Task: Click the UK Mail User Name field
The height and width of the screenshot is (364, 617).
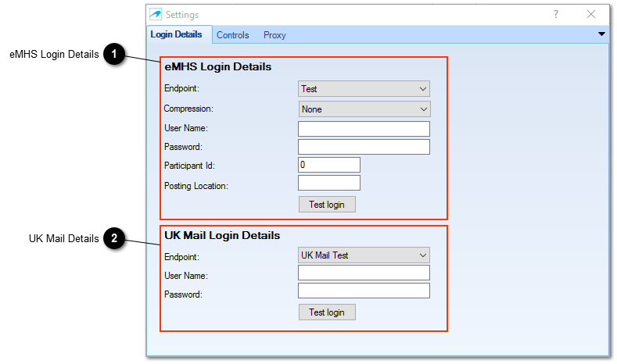Action: click(364, 273)
